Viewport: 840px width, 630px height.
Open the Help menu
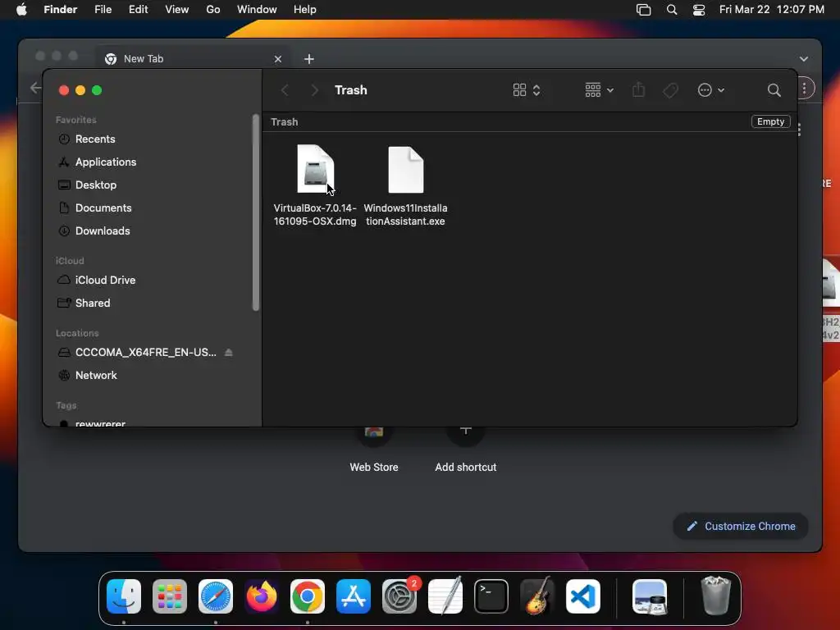tap(305, 10)
